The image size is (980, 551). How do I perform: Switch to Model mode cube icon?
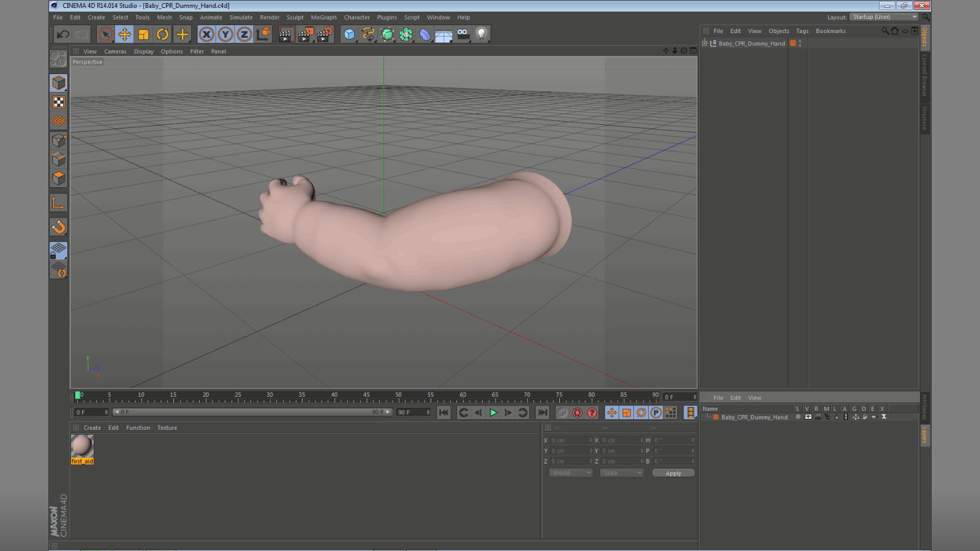(x=58, y=83)
